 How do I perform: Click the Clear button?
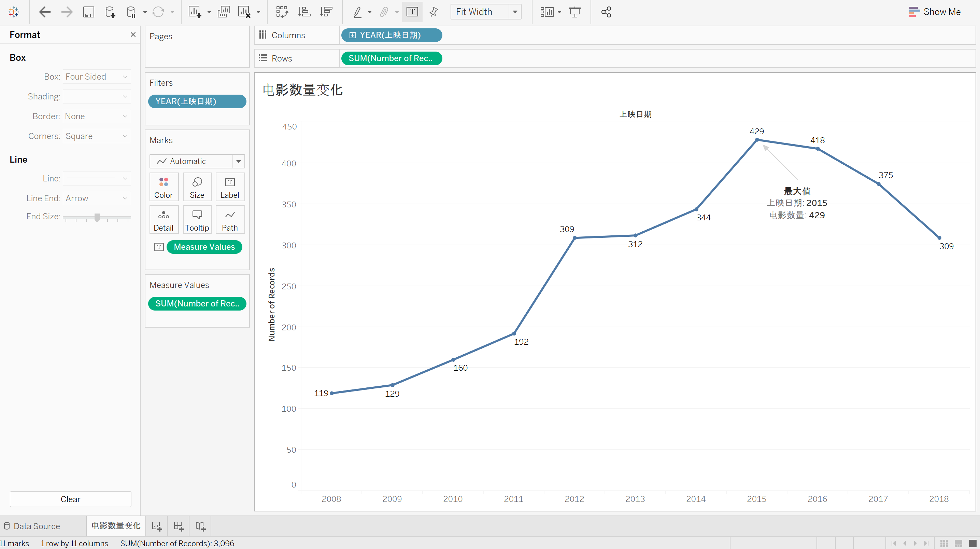click(x=70, y=499)
